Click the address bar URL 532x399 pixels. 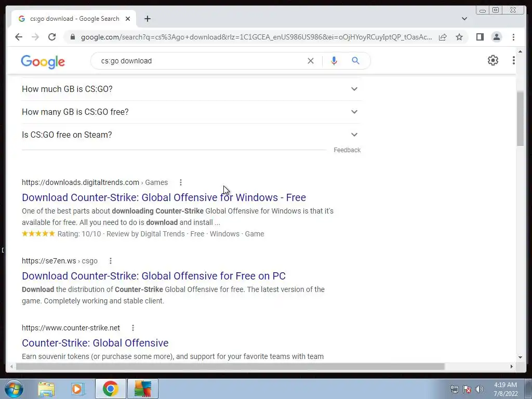click(x=256, y=37)
